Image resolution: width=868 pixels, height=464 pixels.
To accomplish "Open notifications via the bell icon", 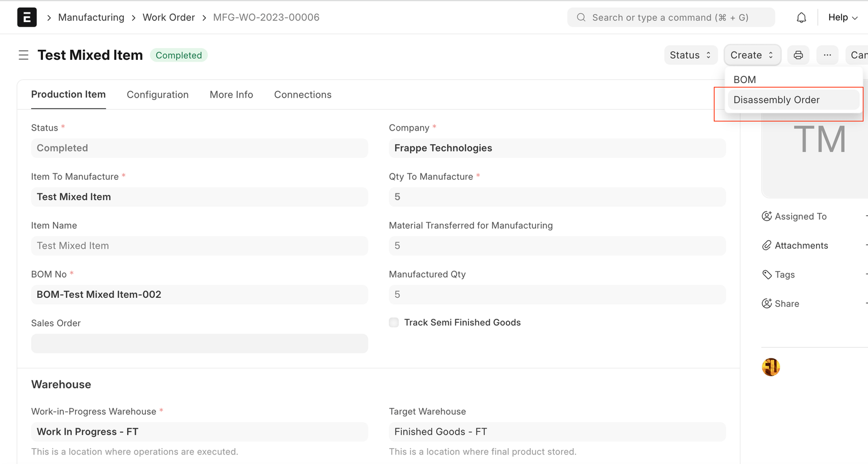I will click(x=801, y=17).
